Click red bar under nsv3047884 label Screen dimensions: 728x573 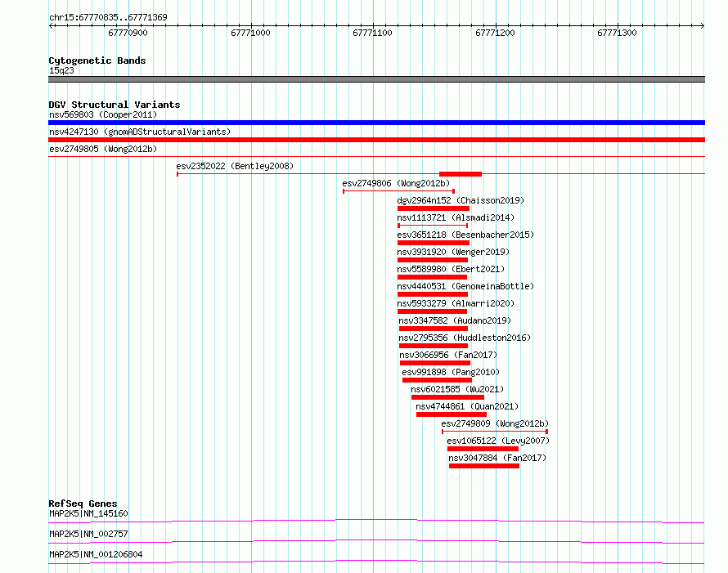click(x=483, y=466)
